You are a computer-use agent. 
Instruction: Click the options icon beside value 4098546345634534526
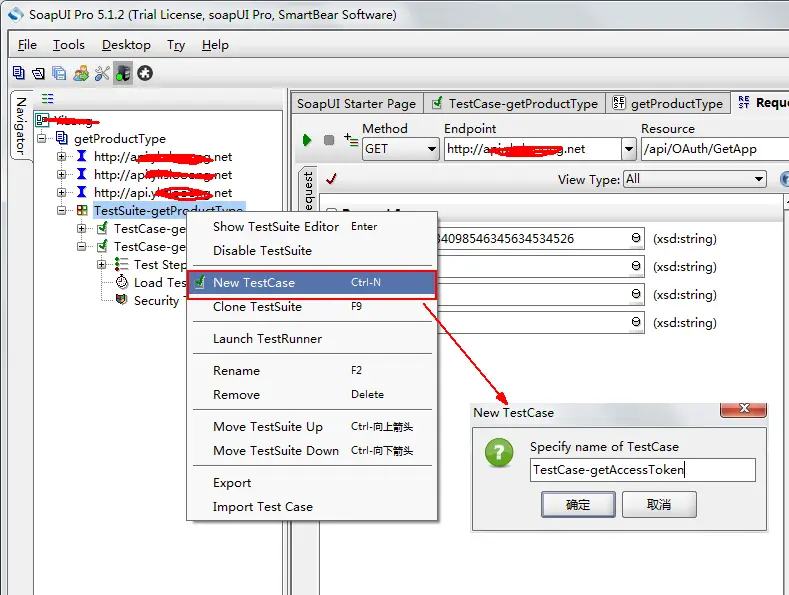click(x=636, y=238)
